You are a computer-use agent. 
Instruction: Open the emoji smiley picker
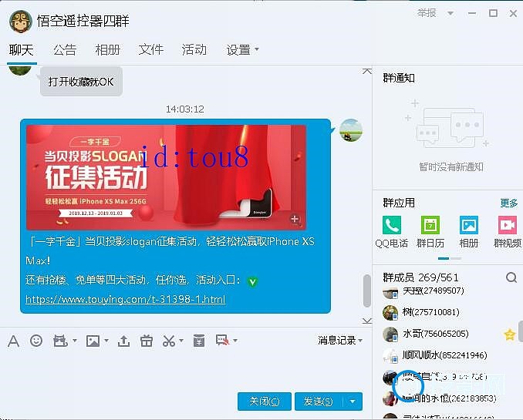click(x=36, y=341)
